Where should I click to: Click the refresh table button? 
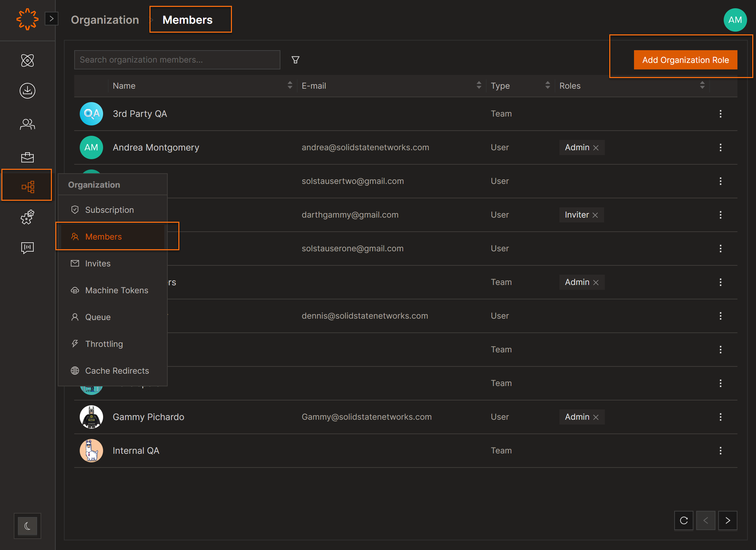[x=683, y=520]
